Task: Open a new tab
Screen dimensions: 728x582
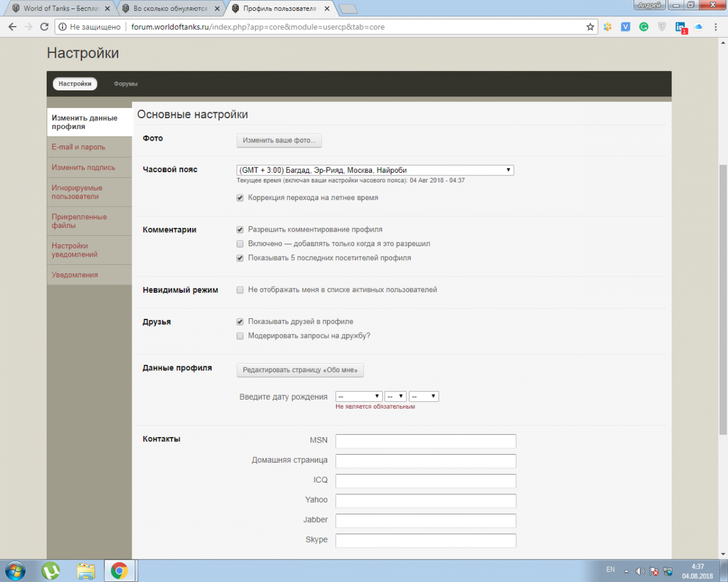Action: [x=348, y=9]
